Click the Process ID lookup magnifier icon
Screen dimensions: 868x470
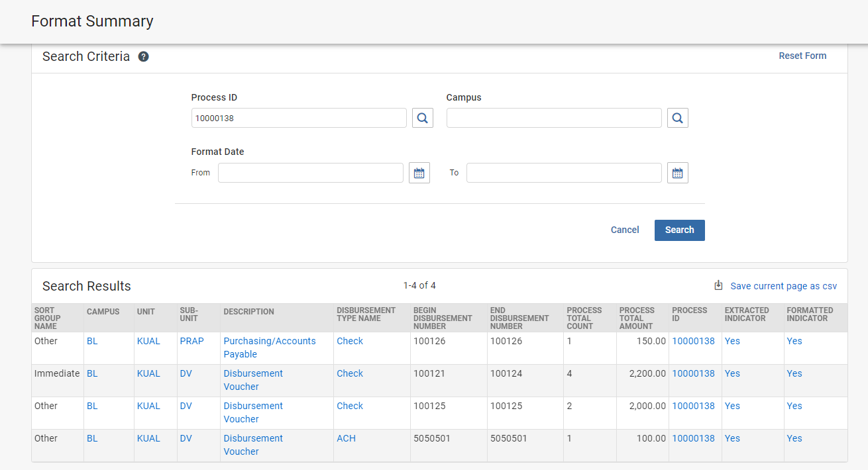click(422, 118)
